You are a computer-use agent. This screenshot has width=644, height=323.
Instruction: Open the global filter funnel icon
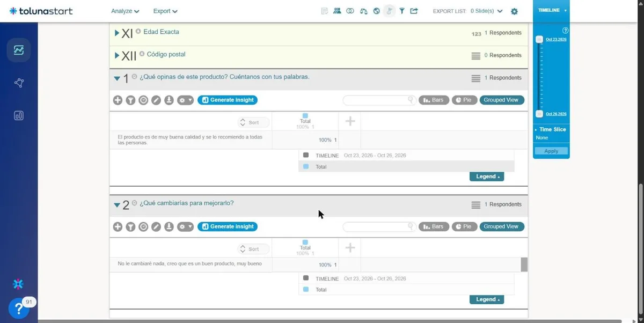401,11
